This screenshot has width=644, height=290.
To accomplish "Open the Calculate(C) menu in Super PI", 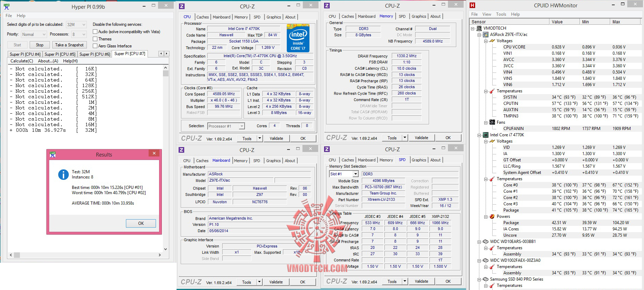I will (x=22, y=61).
